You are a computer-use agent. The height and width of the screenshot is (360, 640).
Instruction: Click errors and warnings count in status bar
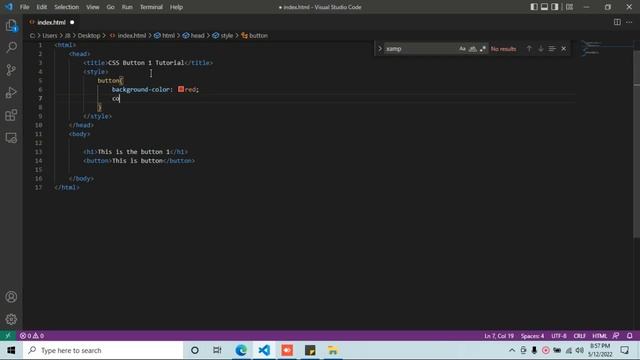32,336
